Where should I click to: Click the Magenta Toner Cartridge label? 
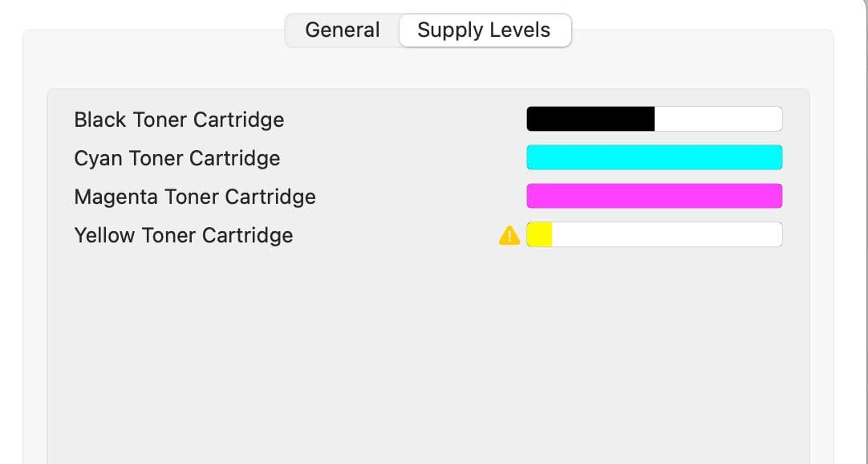[195, 197]
